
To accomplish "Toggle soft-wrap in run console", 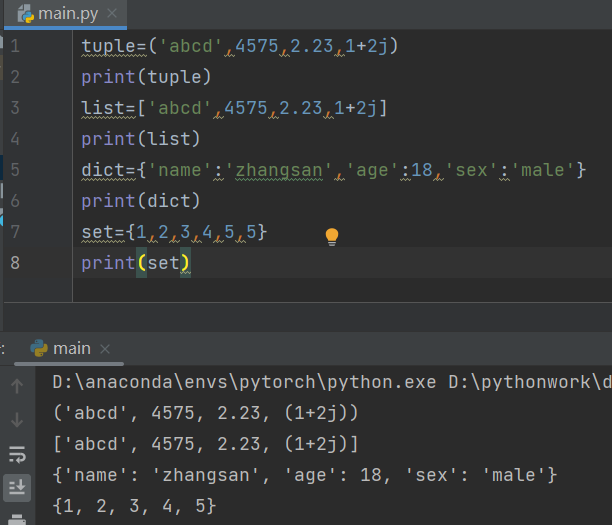I will click(17, 454).
